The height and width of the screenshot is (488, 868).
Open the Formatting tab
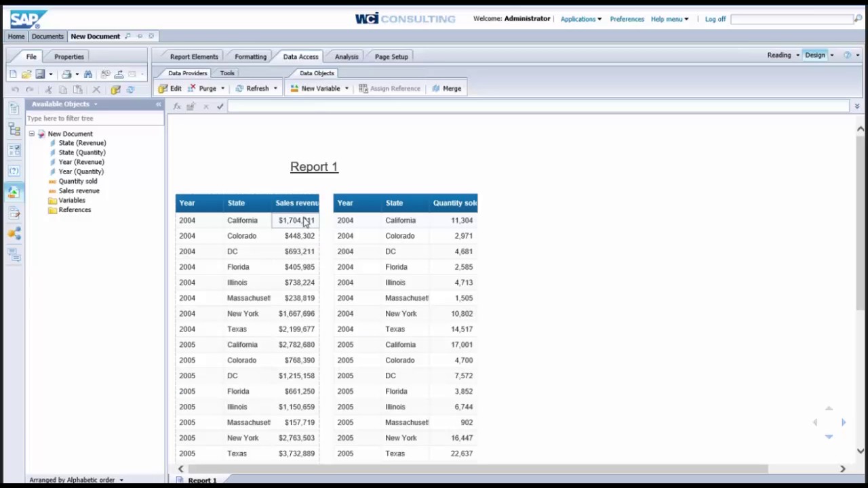tap(250, 57)
